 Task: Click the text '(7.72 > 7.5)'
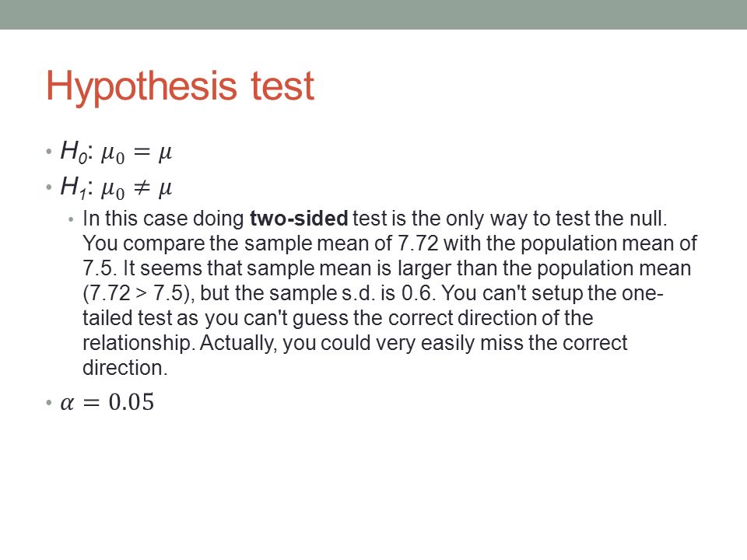coord(139,293)
